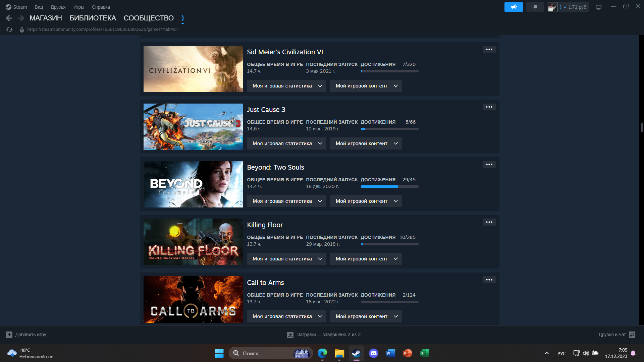Open the Call to Arms title link

265,283
